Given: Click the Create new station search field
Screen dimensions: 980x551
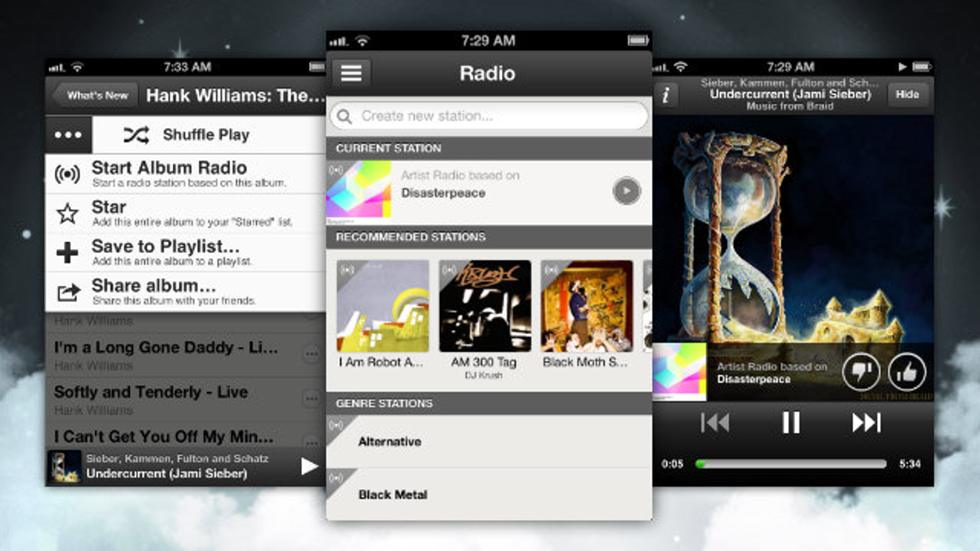Looking at the screenshot, I should pyautogui.click(x=489, y=116).
